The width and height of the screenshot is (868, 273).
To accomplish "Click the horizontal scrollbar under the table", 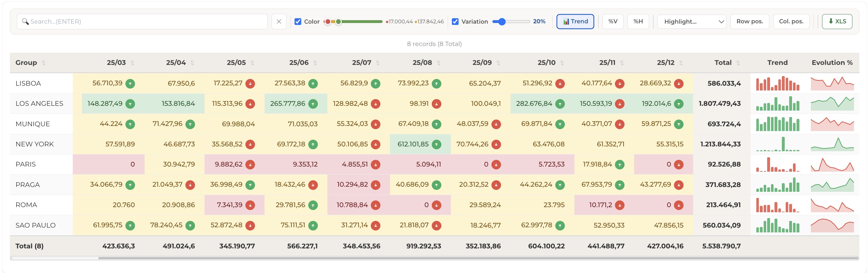I will (x=478, y=259).
